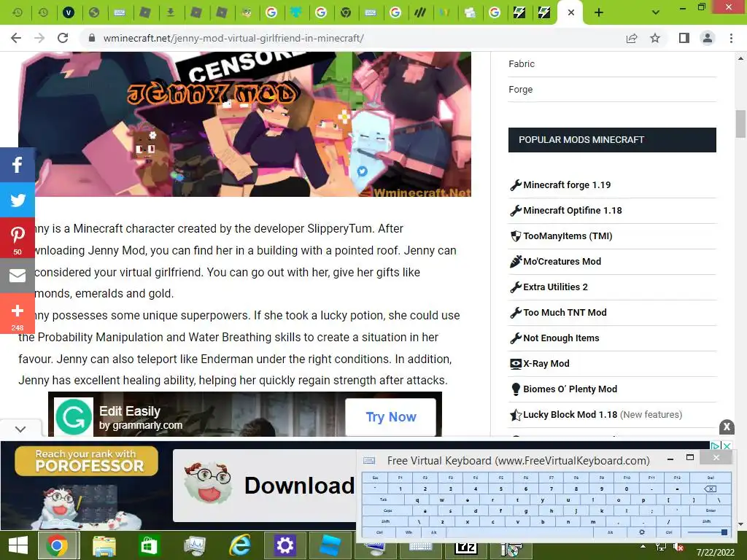Viewport: 747px width, 560px height.
Task: Open virtual keyboard settings gear key
Action: coord(642,532)
